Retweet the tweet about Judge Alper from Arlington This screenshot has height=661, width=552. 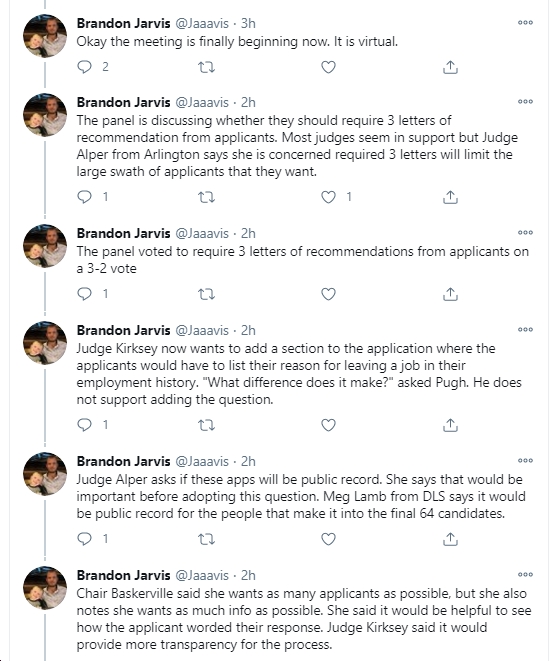click(206, 197)
